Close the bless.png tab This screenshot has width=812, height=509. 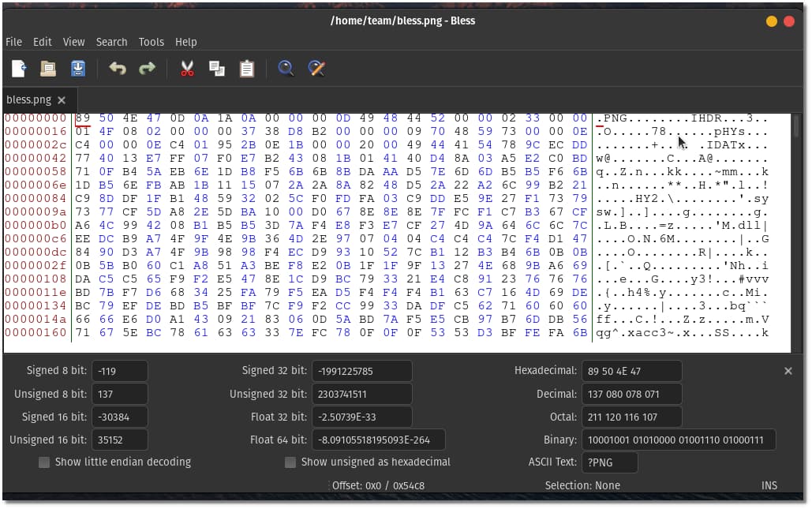tap(62, 100)
